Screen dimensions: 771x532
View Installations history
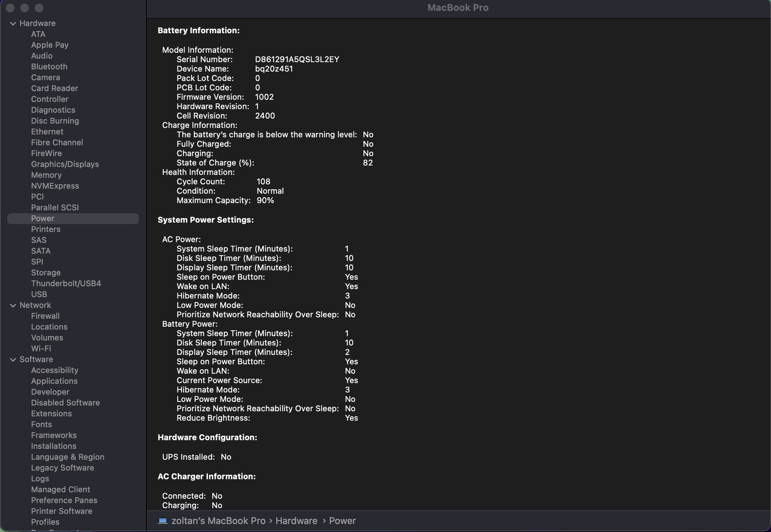coord(54,446)
